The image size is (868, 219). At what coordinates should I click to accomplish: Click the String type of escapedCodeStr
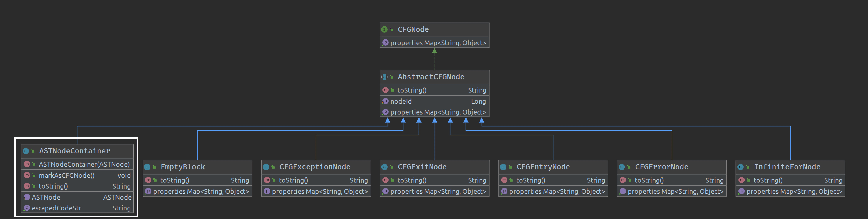point(121,208)
